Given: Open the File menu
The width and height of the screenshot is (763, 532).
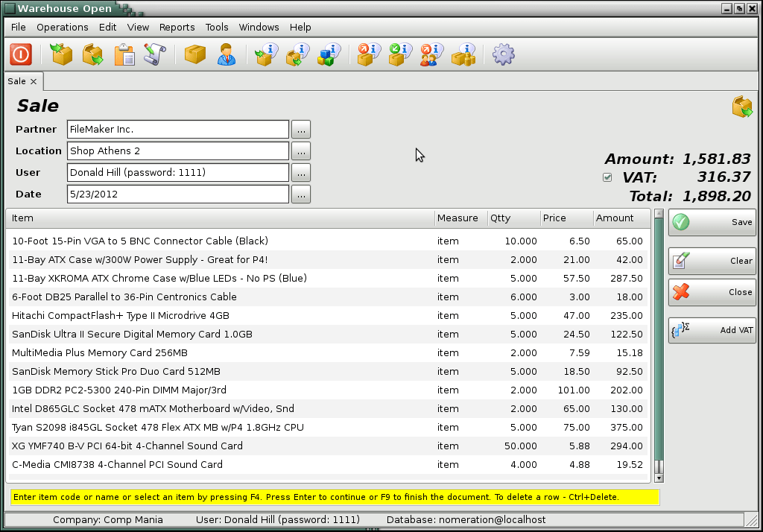Looking at the screenshot, I should coord(19,28).
